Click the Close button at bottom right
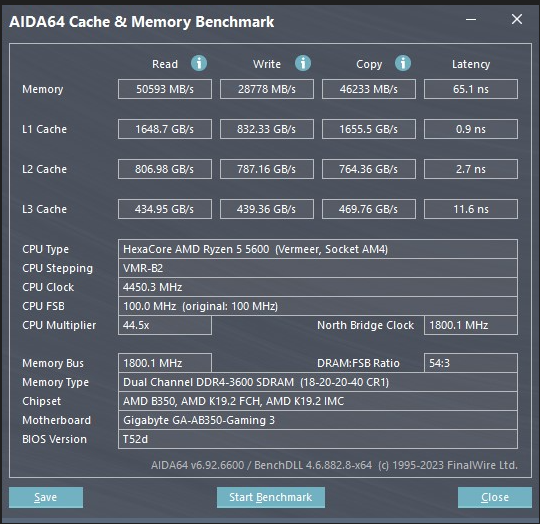This screenshot has width=540, height=524. [x=495, y=497]
